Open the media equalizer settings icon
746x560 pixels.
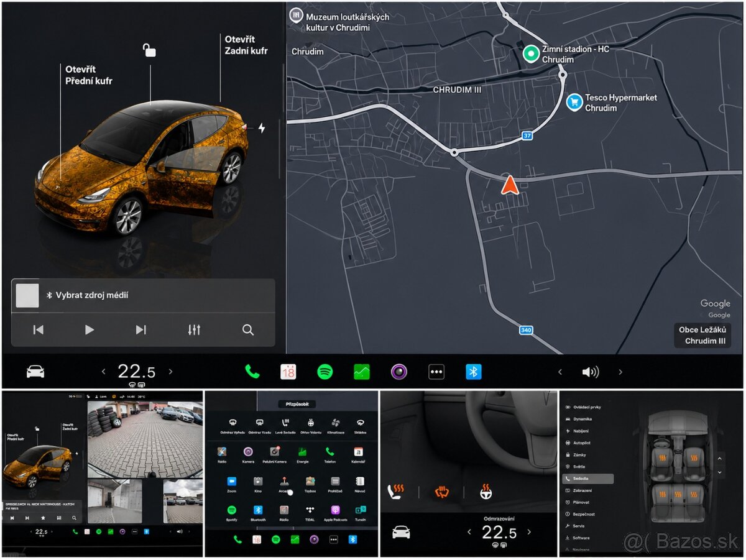(x=194, y=330)
